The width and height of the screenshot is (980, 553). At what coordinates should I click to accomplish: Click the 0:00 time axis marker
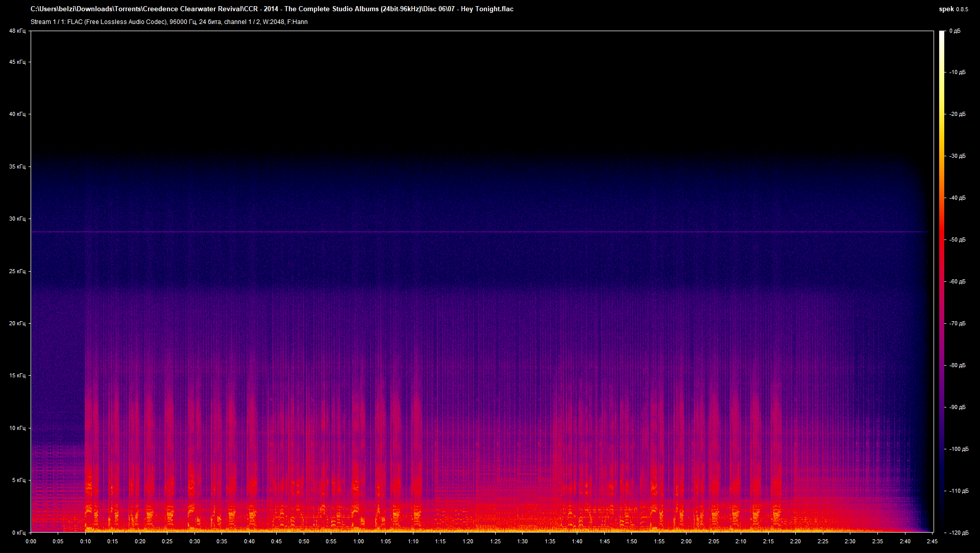coord(31,542)
